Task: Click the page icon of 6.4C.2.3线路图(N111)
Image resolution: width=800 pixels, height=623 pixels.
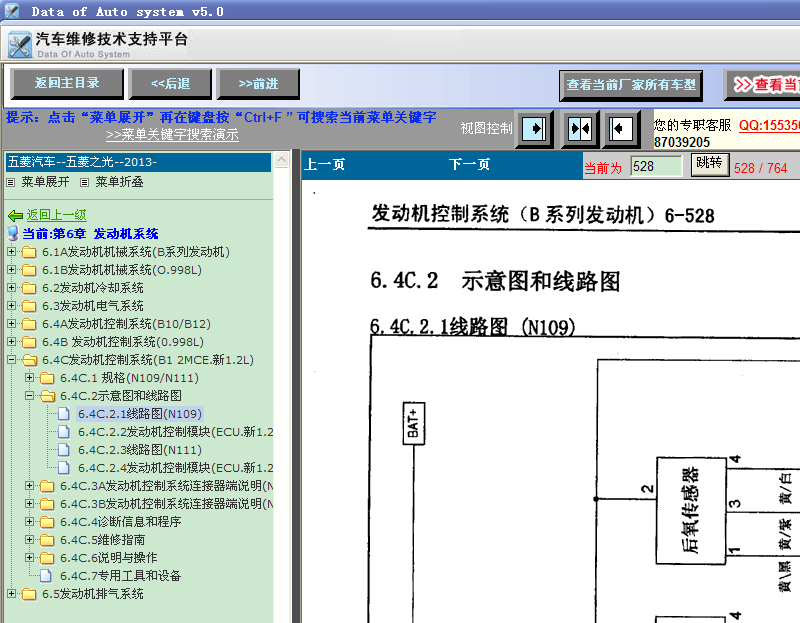Action: 64,450
